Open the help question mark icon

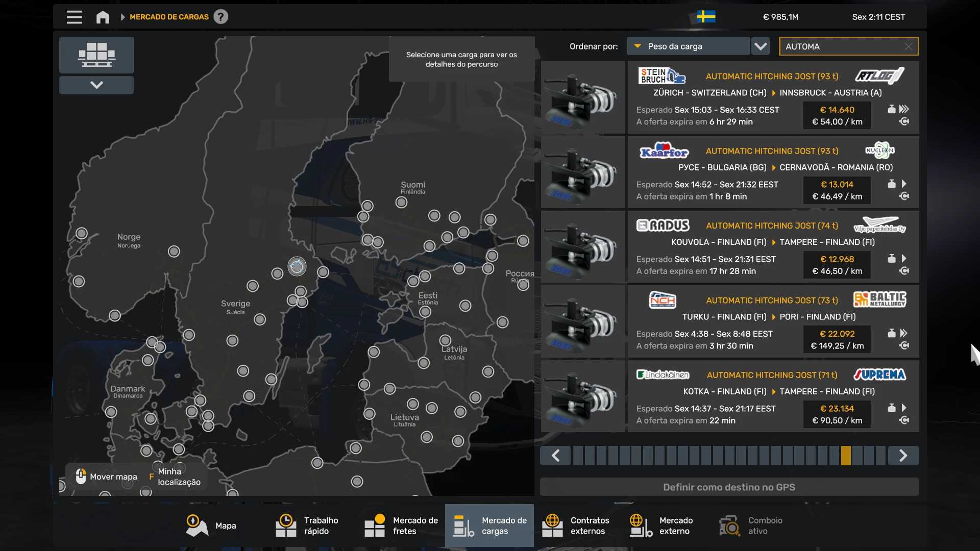point(220,17)
